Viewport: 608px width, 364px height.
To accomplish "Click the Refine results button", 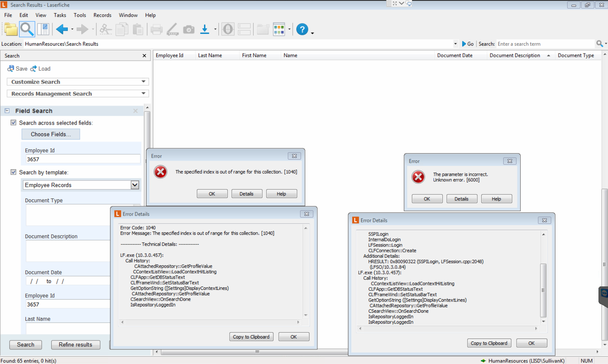I will point(75,345).
